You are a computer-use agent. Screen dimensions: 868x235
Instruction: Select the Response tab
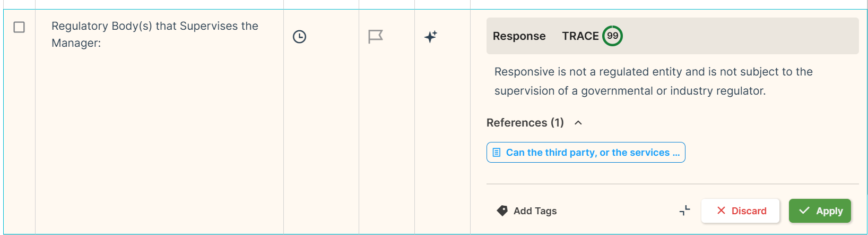click(519, 36)
